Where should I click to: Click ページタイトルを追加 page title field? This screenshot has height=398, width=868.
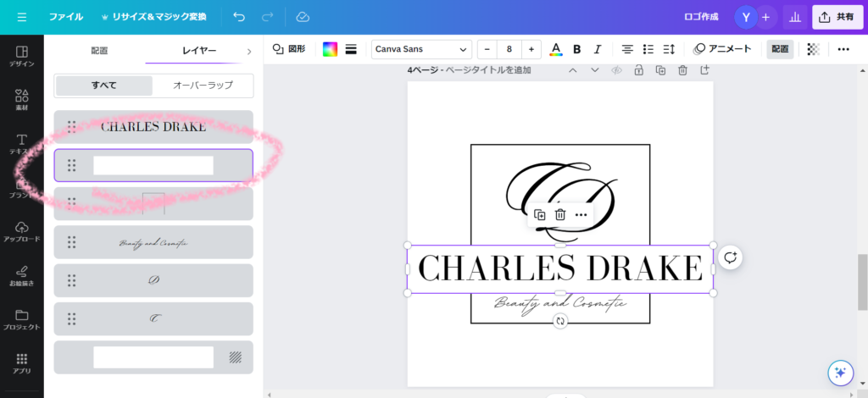(x=488, y=70)
